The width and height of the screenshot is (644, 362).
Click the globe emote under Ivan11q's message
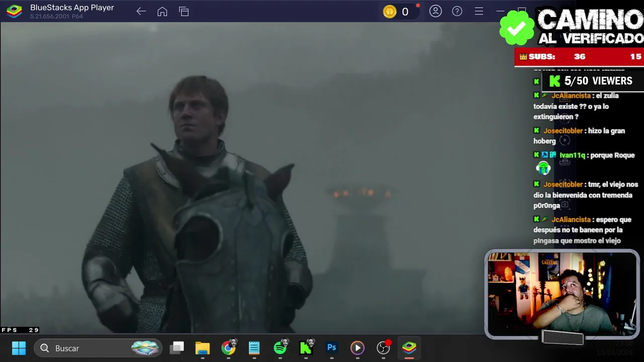click(543, 168)
